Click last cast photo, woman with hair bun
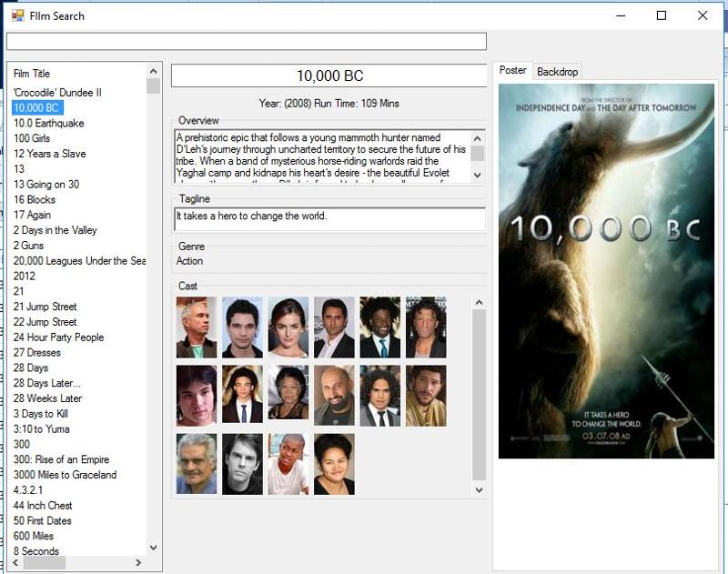The height and width of the screenshot is (574, 728). (x=334, y=464)
